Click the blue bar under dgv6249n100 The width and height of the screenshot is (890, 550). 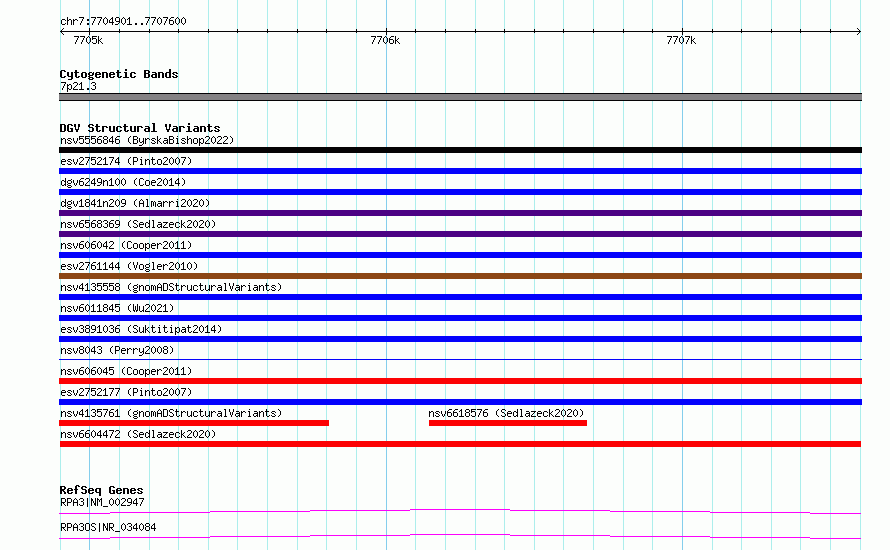coord(460,192)
